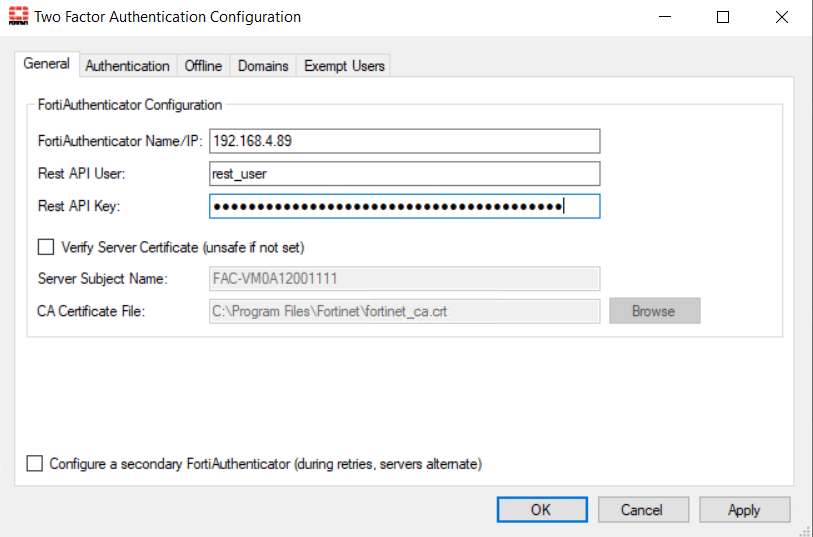Check Configure a secondary FortiAuthenticator option
The width and height of the screenshot is (813, 537).
(35, 464)
